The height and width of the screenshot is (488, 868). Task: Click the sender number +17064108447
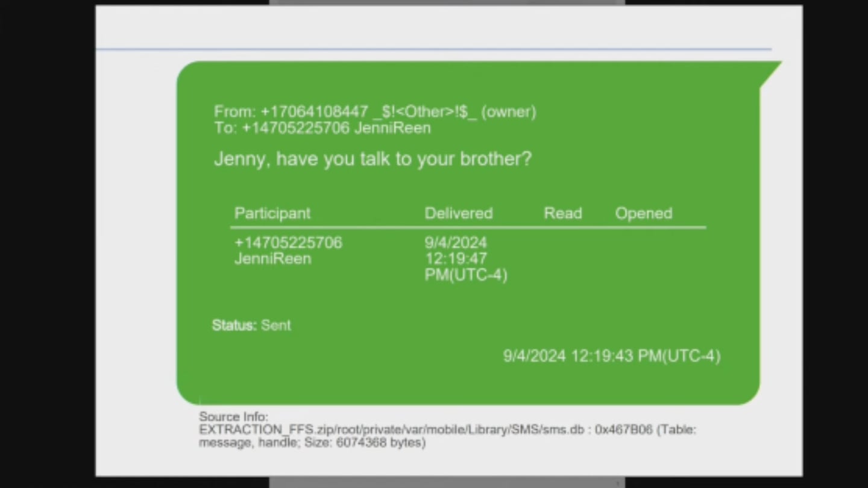point(314,112)
